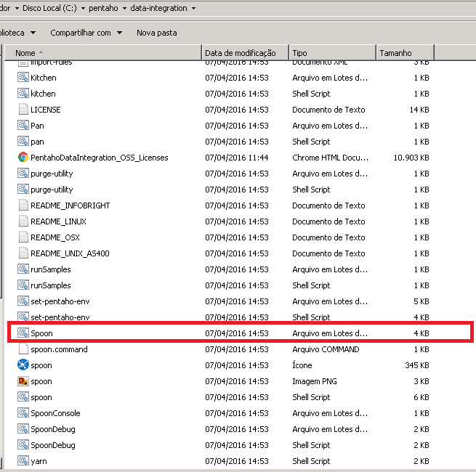Open the dropdown arrow before Disco Local (C:)
Image resolution: width=476 pixels, height=472 pixels.
[17, 8]
